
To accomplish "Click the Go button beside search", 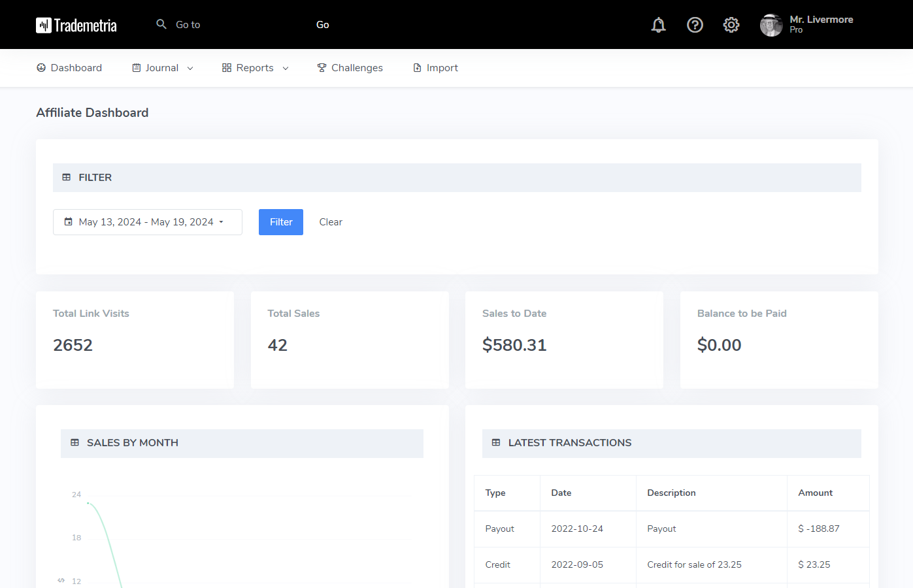I will 322,25.
